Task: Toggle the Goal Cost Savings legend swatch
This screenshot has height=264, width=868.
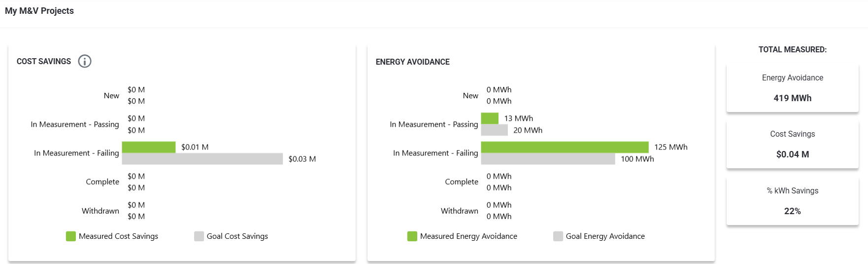Action: point(199,236)
